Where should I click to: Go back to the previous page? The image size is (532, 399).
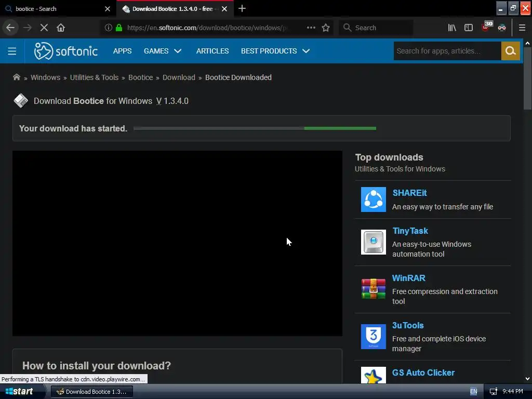[x=10, y=28]
